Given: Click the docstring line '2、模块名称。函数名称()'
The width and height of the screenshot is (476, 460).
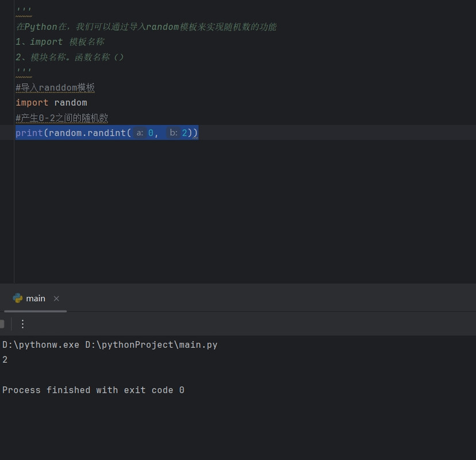Looking at the screenshot, I should tap(70, 57).
